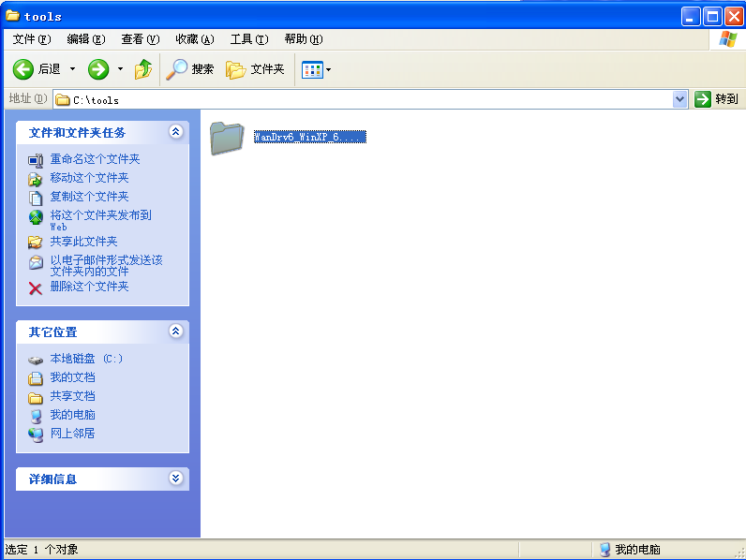This screenshot has height=560, width=746.
Task: Click the Views icon button
Action: pyautogui.click(x=312, y=70)
